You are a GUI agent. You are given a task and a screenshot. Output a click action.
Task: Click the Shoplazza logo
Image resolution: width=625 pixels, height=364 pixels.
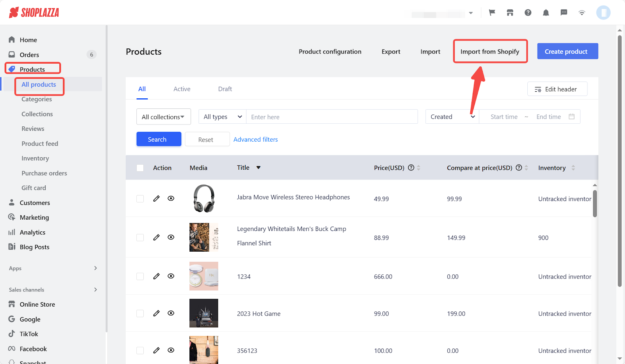pos(34,12)
